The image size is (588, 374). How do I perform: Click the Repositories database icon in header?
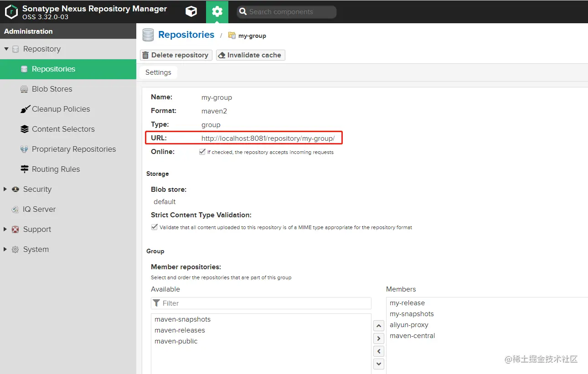[148, 35]
